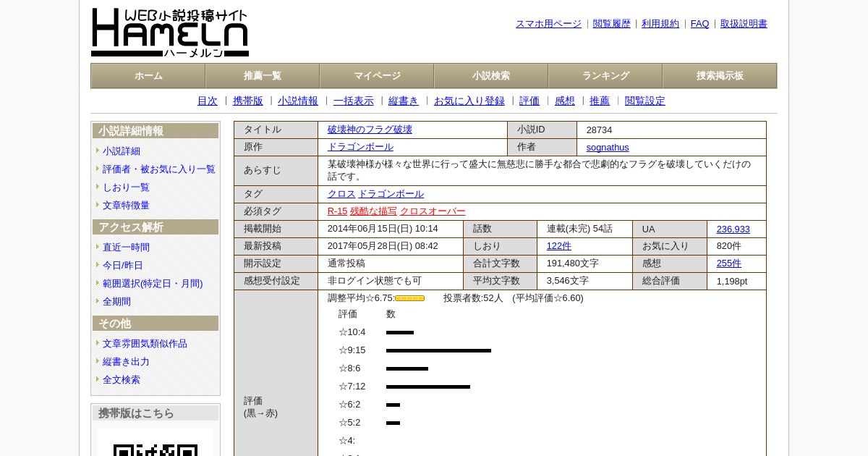The width and height of the screenshot is (868, 456).
Task: Click the 残酷な描写 tag
Action: 373,211
